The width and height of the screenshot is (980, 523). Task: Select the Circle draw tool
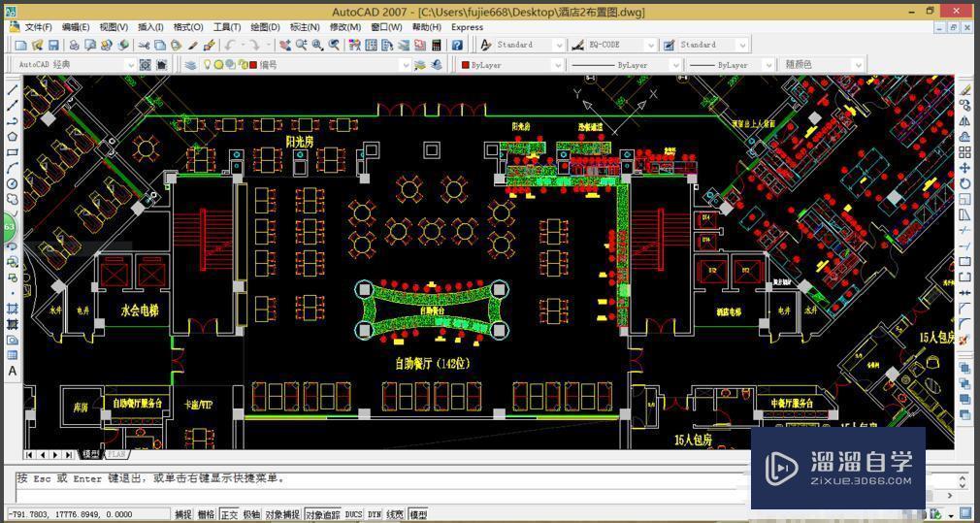[x=12, y=183]
